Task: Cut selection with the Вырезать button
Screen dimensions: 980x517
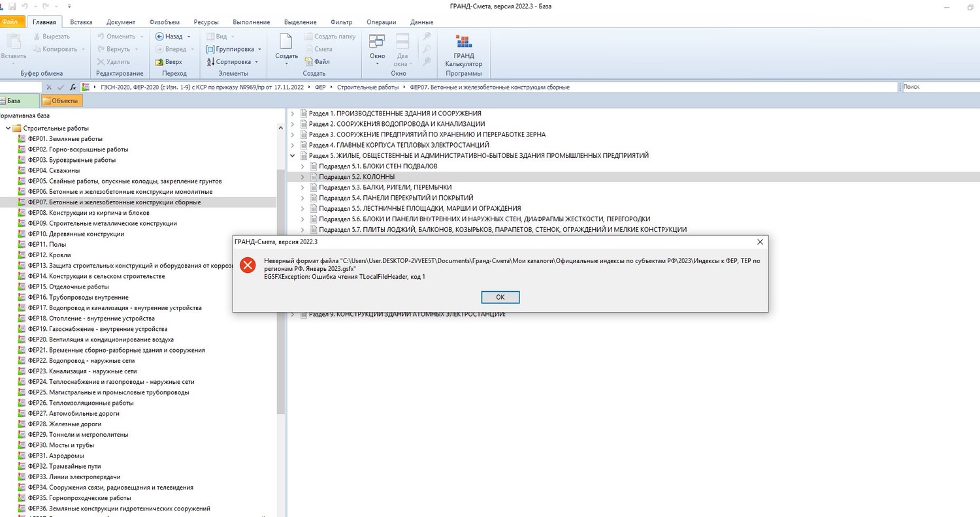Action: tap(50, 37)
